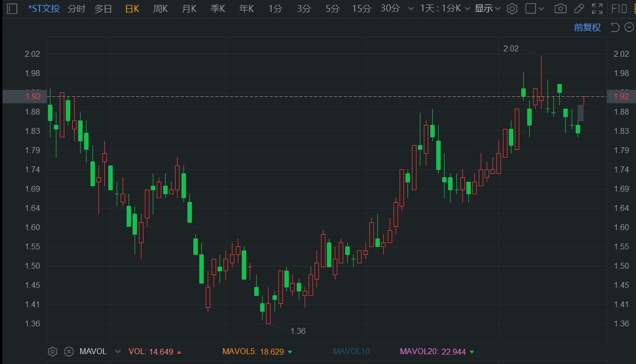Switch to the 分时 intraday tab
Image resolution: width=636 pixels, height=364 pixels.
click(76, 8)
